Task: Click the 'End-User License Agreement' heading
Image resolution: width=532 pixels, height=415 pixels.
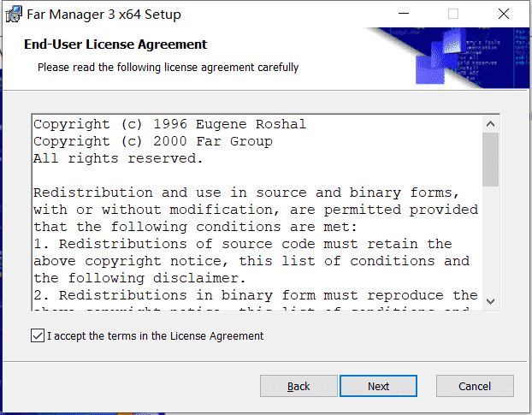Action: coord(115,44)
